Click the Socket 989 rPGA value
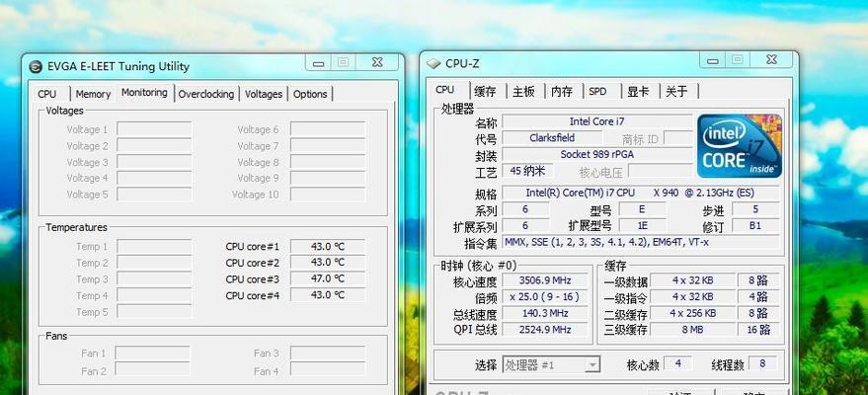 [x=596, y=154]
